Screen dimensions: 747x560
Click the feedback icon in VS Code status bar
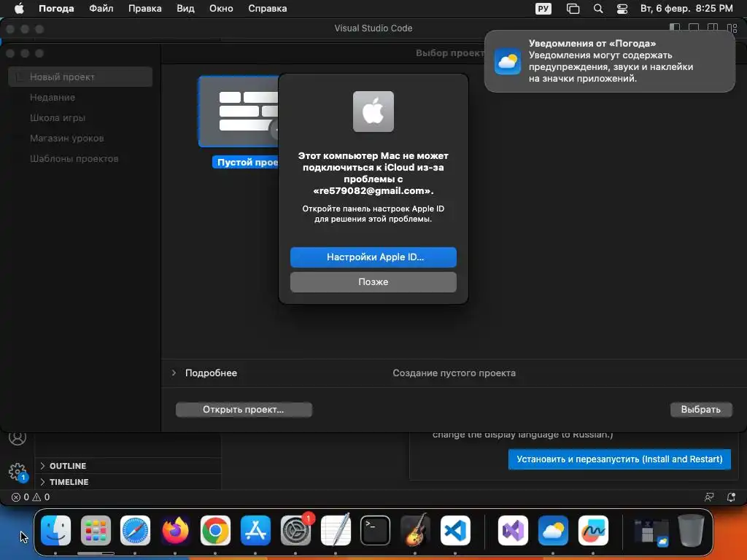pos(709,497)
